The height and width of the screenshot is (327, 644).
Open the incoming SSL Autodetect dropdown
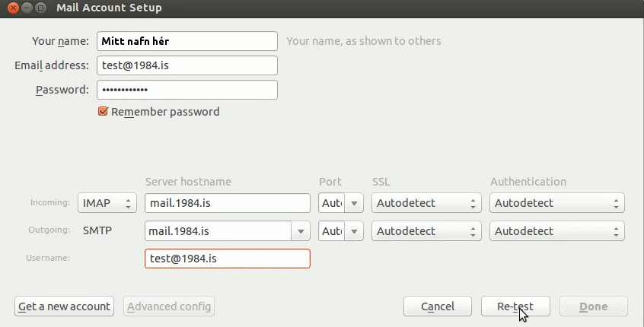[426, 203]
